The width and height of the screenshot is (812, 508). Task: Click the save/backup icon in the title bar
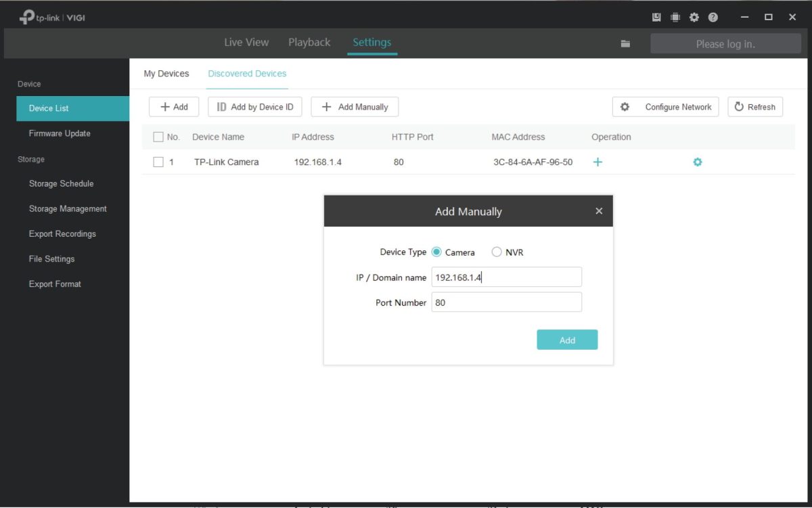[x=656, y=17]
